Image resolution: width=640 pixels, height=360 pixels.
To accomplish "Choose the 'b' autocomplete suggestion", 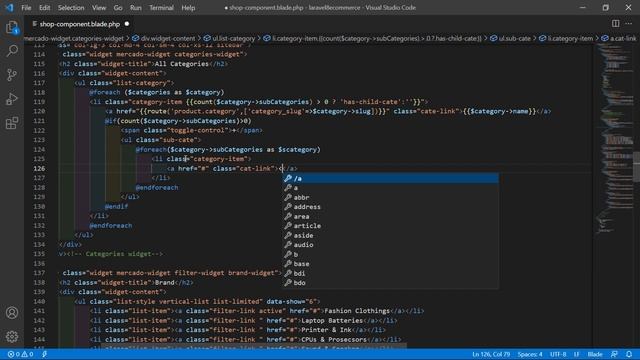I will 390,254.
